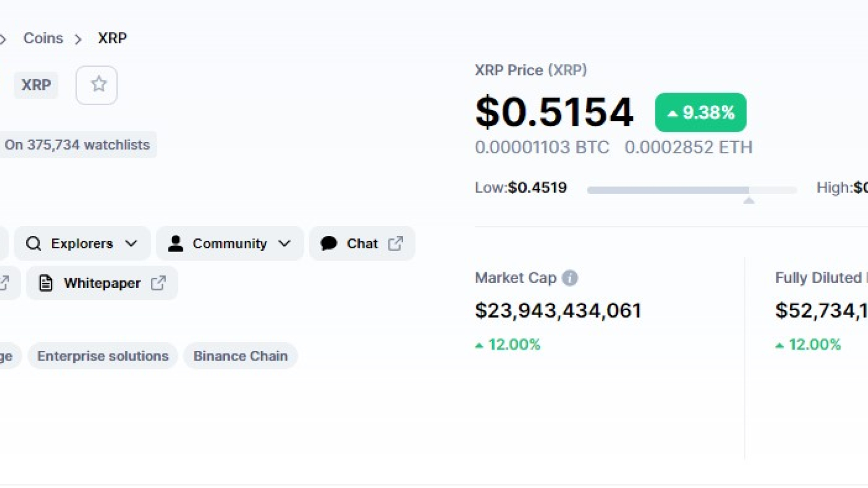Screen dimensions: 868x488
Task: Expand the Community dropdown
Action: [x=230, y=243]
